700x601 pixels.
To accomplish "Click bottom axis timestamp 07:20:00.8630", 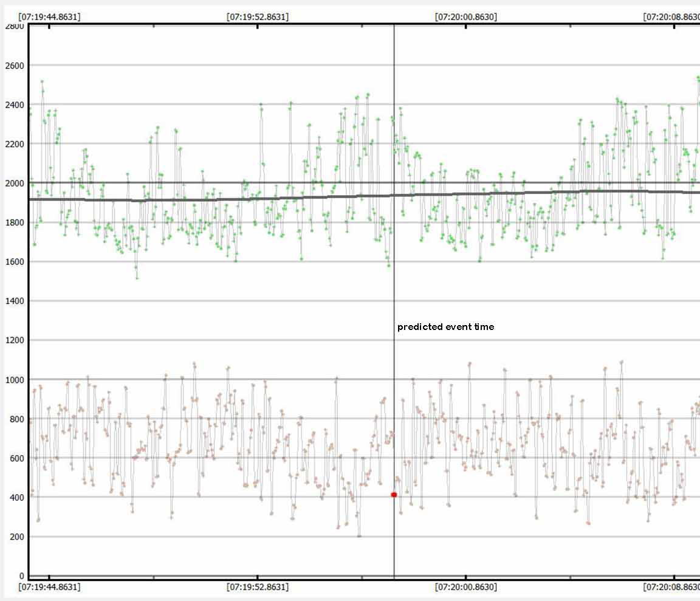I will coord(466,587).
